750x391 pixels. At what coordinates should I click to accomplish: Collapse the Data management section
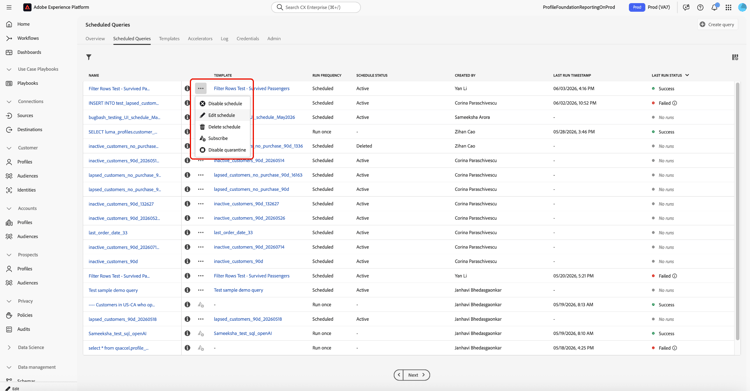[9, 368]
